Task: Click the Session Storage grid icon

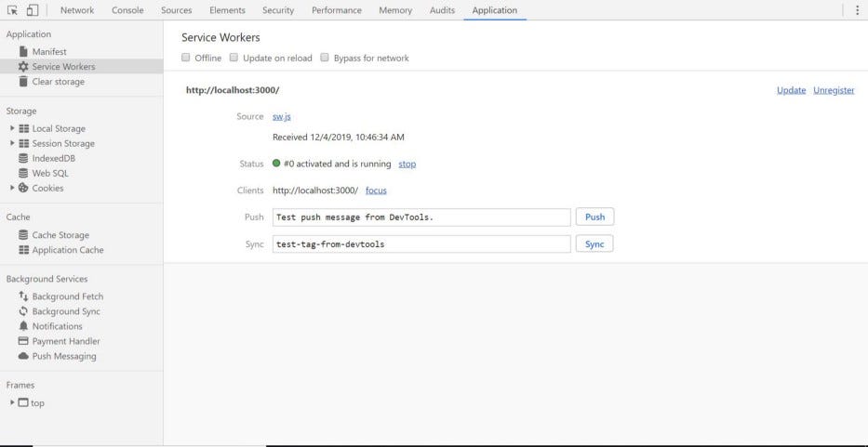Action: tap(23, 143)
